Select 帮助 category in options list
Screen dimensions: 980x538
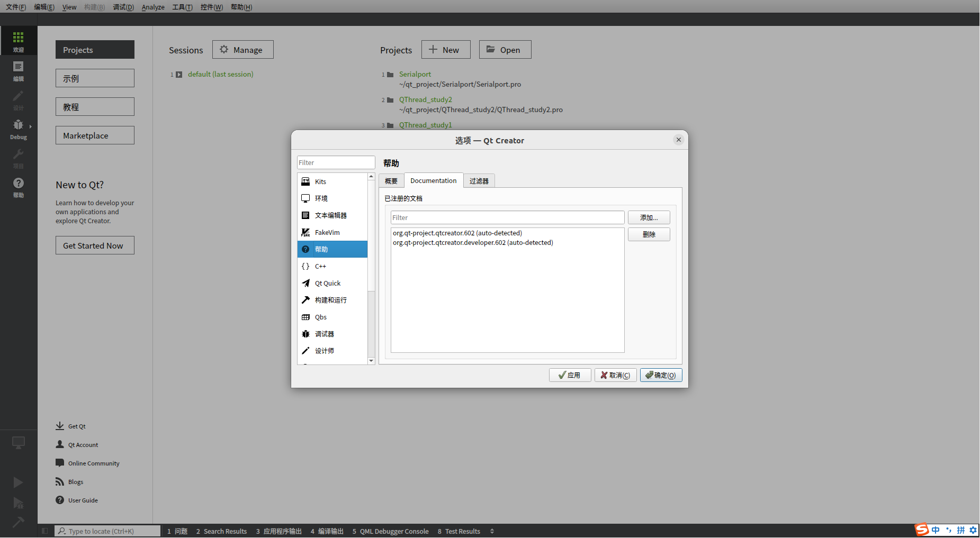[x=332, y=249]
